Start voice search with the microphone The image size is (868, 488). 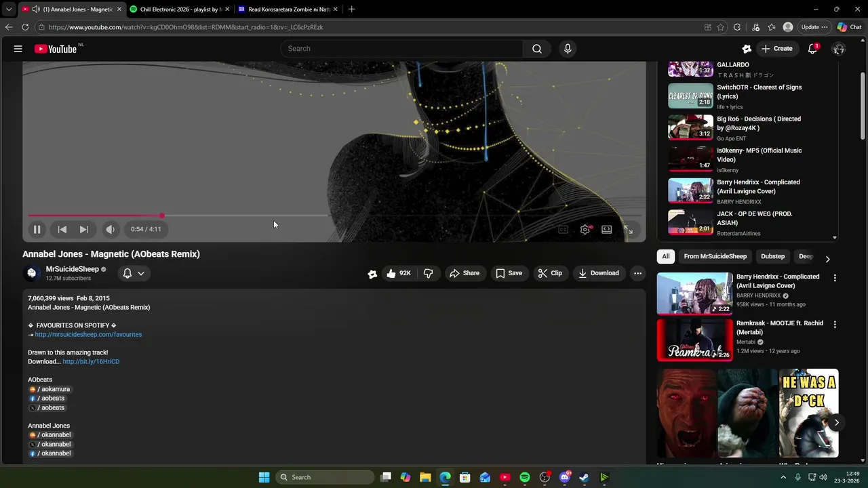pyautogui.click(x=568, y=49)
